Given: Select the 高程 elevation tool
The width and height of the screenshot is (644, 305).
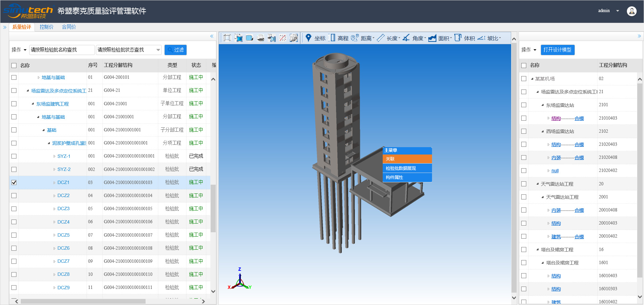Looking at the screenshot, I should 338,38.
